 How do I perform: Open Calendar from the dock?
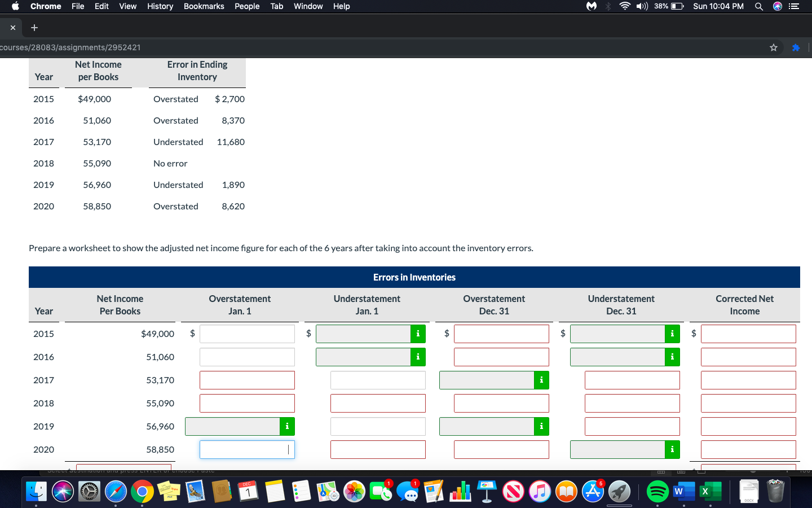tap(248, 492)
